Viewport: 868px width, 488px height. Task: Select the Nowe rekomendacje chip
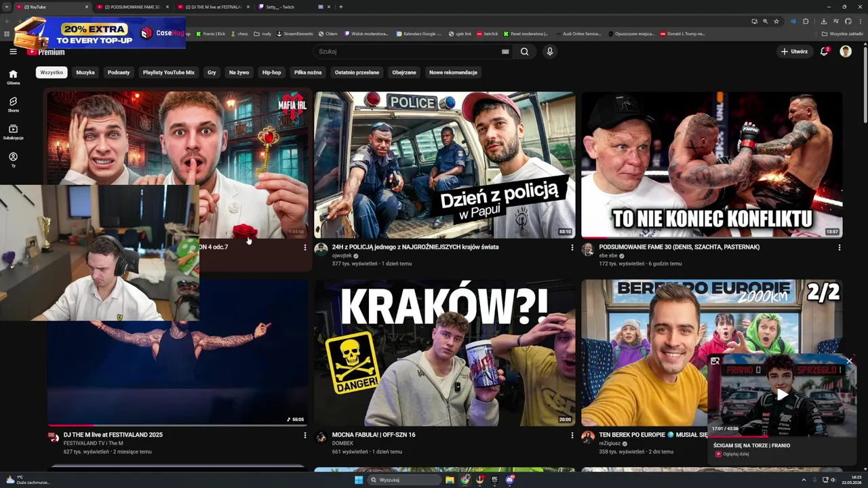tap(453, 73)
